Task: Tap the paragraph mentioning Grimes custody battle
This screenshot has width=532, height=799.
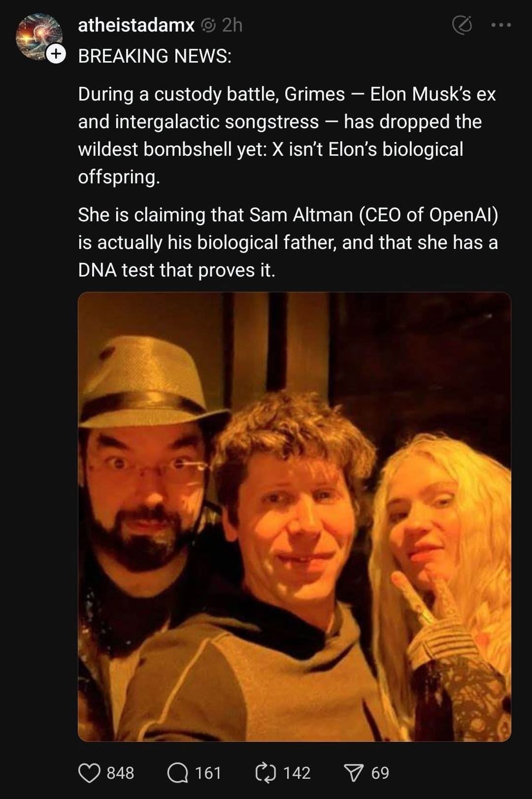Action: point(287,136)
